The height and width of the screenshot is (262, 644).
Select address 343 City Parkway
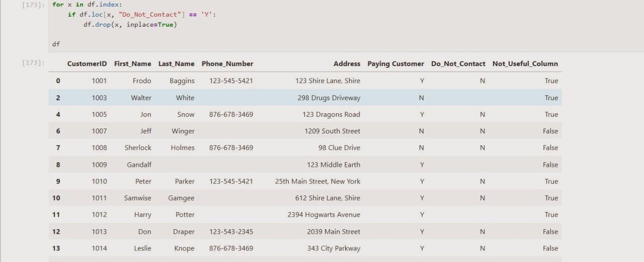(334, 249)
